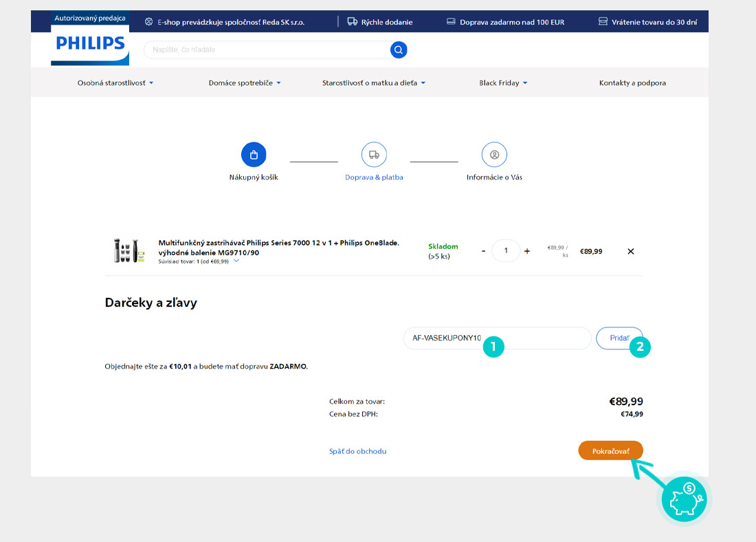Expand Starostlivosť o matku a dieťa arrow
The image size is (756, 542).
click(423, 83)
